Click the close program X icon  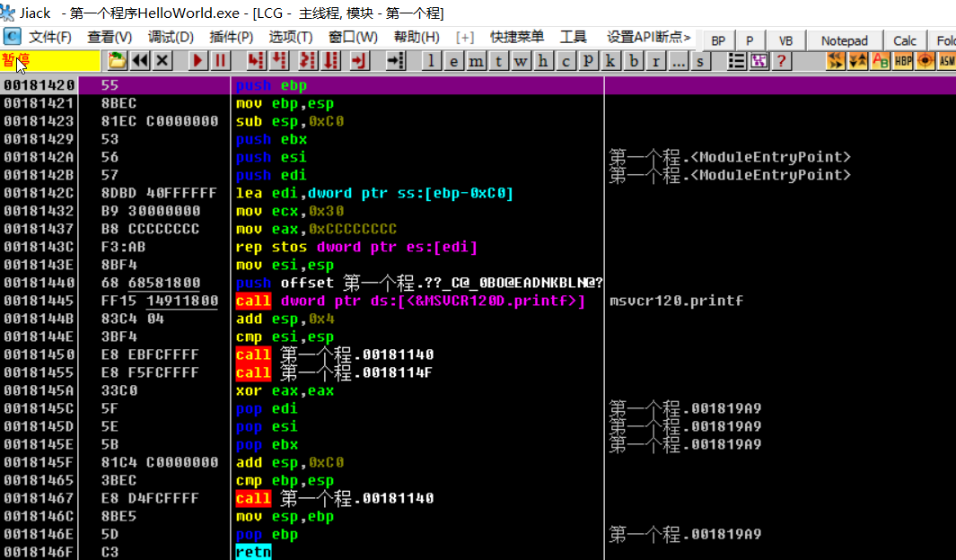pos(162,60)
